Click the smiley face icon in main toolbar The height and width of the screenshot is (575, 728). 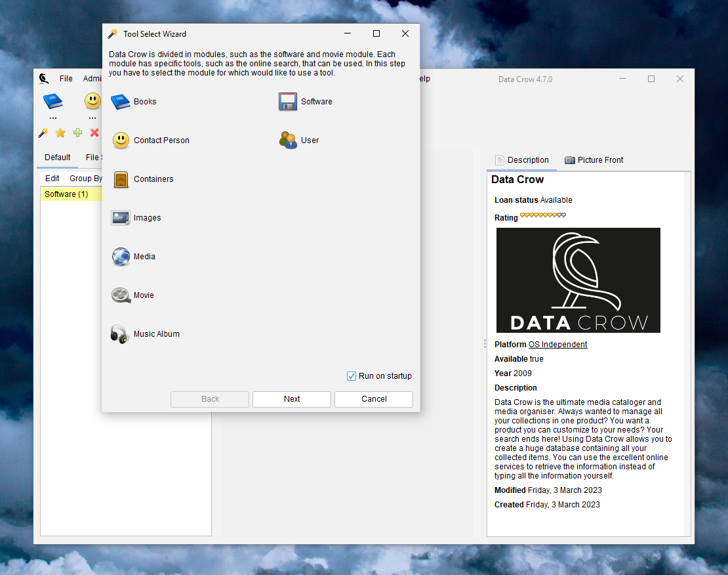[93, 101]
